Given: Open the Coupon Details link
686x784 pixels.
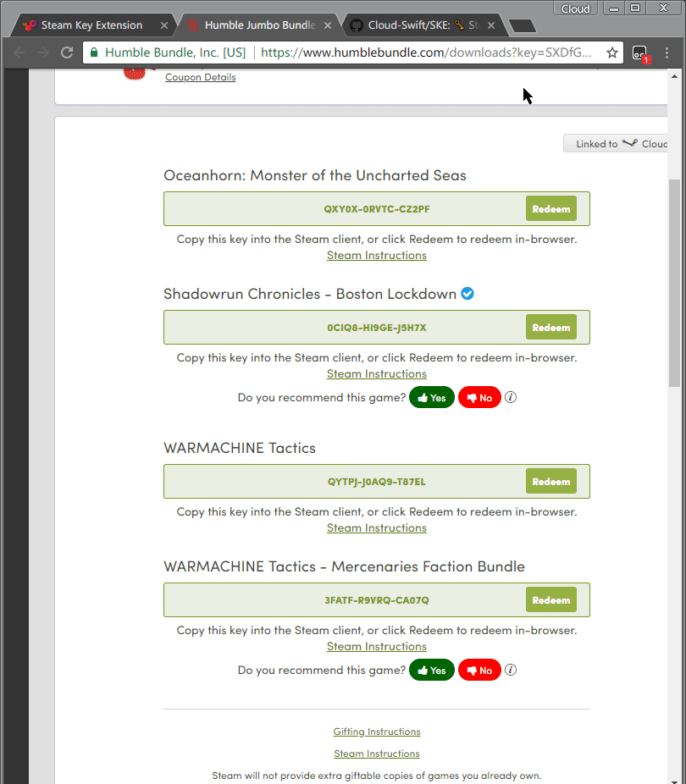Looking at the screenshot, I should (x=201, y=77).
